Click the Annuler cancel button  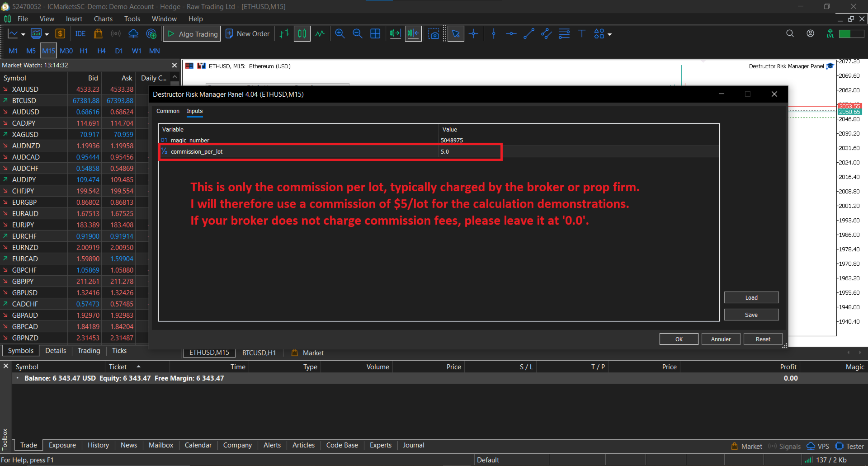point(721,339)
